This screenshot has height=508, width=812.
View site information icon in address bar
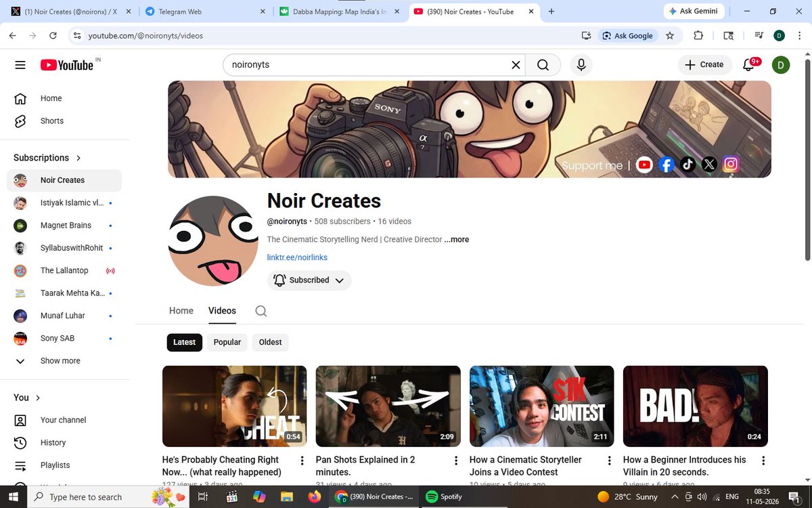[76, 35]
